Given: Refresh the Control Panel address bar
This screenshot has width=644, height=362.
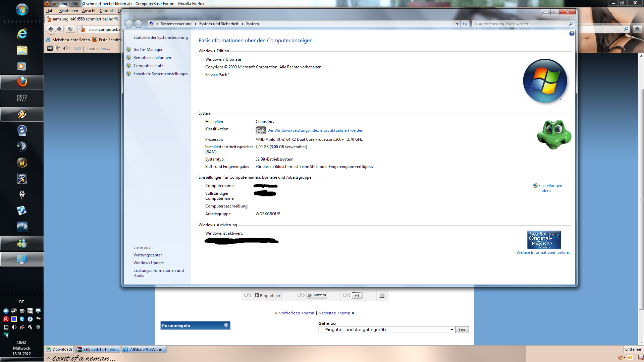Looking at the screenshot, I should (465, 24).
